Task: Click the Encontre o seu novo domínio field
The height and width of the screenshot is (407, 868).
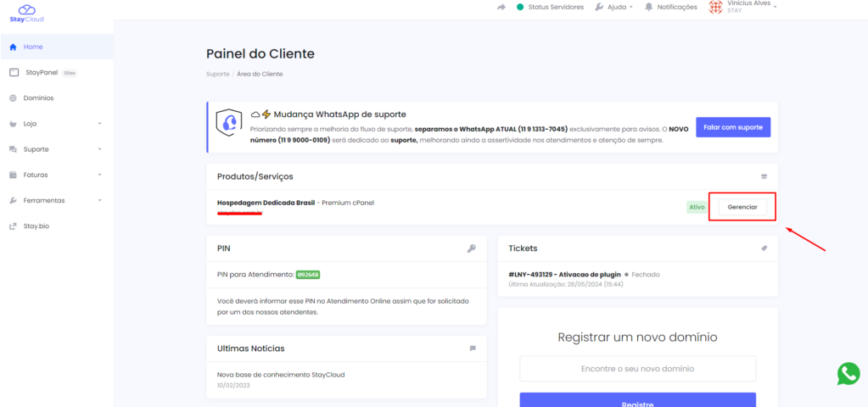Action: point(637,368)
